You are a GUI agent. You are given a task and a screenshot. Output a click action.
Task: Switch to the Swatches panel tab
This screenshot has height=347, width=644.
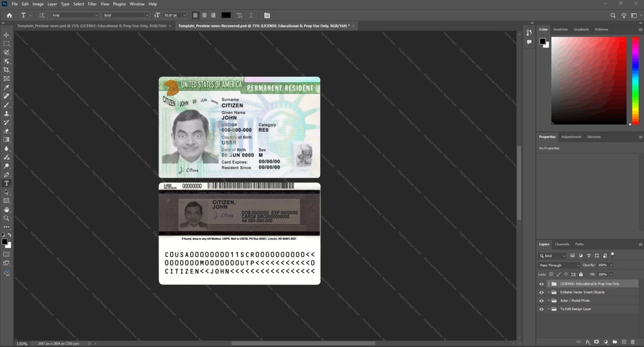(560, 29)
